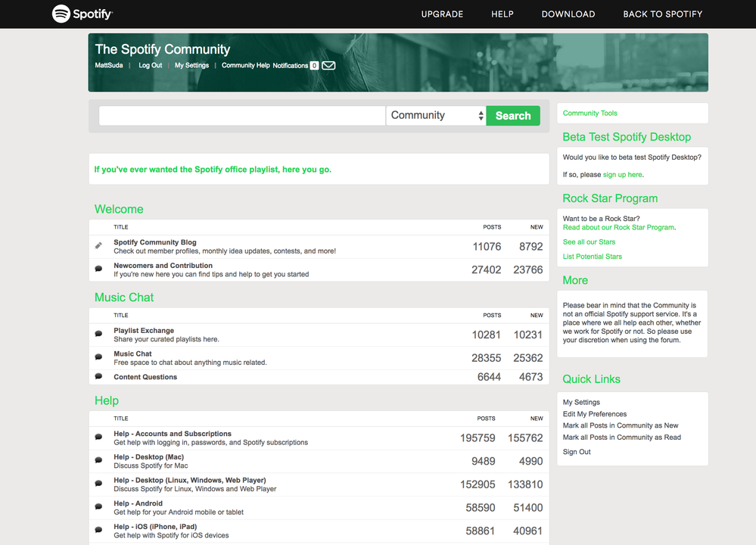Click new count 4990 for Desktop (Mac)
The height and width of the screenshot is (545, 756).
tap(530, 461)
